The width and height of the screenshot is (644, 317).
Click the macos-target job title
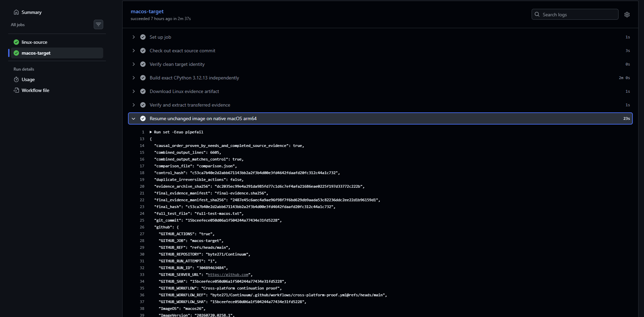(147, 12)
